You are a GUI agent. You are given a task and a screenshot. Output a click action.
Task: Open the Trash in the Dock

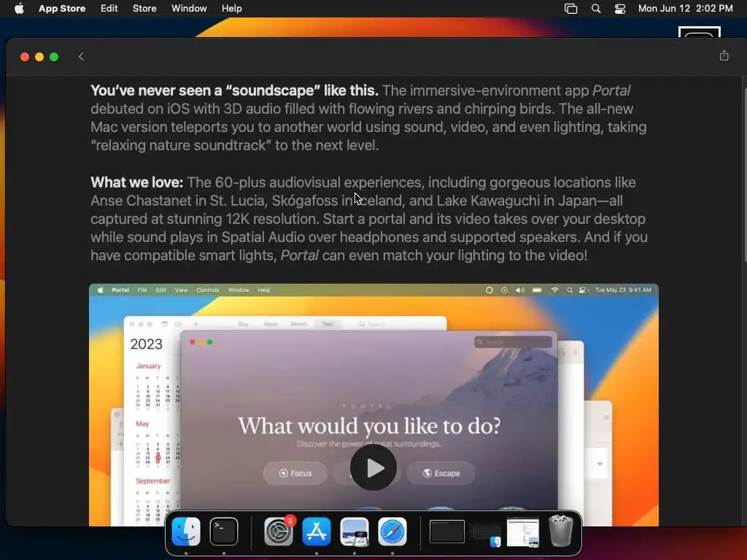(x=561, y=531)
